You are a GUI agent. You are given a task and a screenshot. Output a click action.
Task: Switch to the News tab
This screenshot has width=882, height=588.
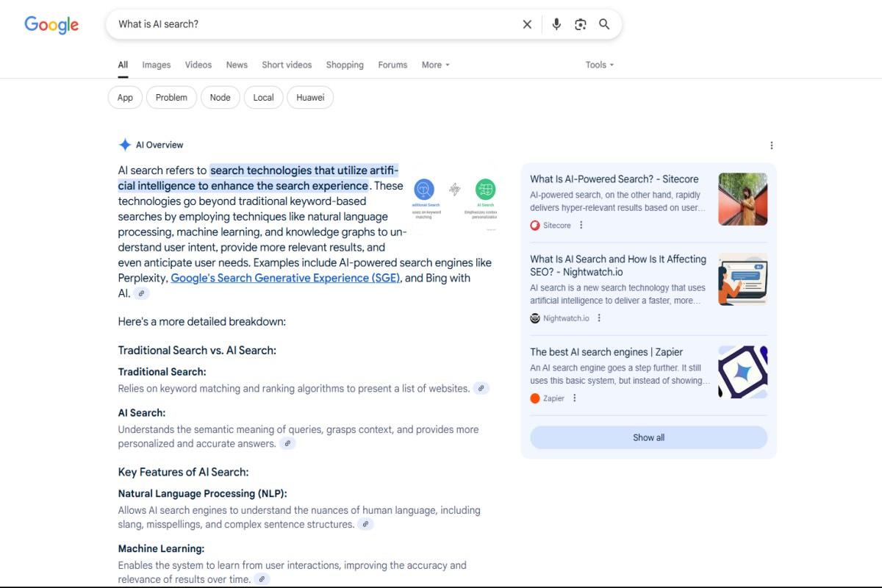coord(237,65)
